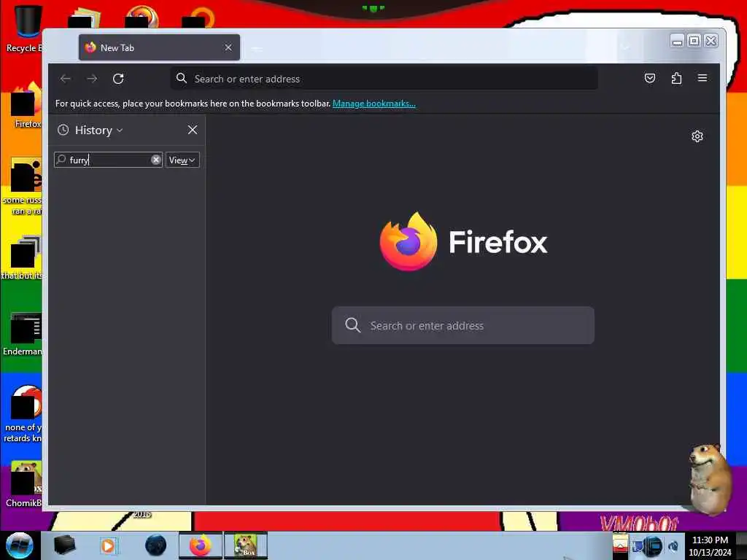Launch the media player taskbar icon
Viewport: 747px width, 560px height.
point(108,545)
